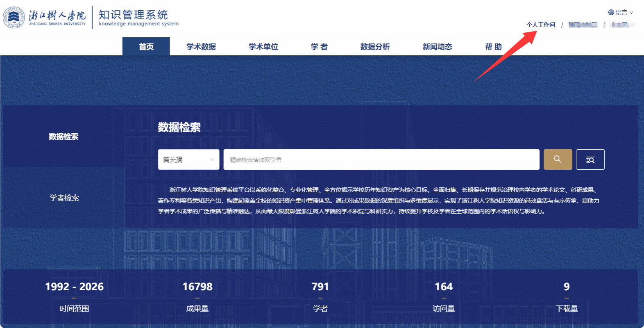Viewport: 644px width, 328px height.
Task: Expand the 语言 language dropdown arrow
Action: click(631, 13)
